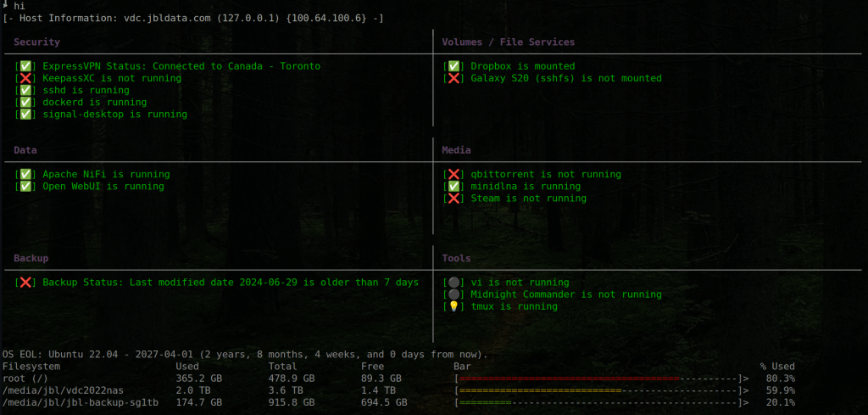Click the 694.5 GB free value
Viewport: 868px width, 415px height.
pyautogui.click(x=384, y=403)
